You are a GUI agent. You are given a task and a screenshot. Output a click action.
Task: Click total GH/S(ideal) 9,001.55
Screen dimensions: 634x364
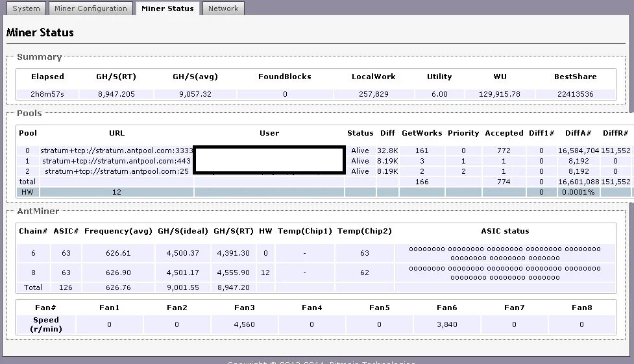point(183,287)
